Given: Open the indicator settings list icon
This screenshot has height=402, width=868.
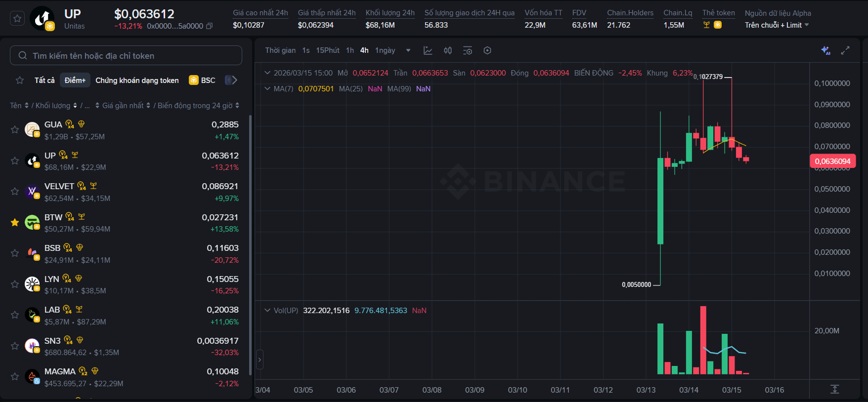Looking at the screenshot, I should 468,50.
